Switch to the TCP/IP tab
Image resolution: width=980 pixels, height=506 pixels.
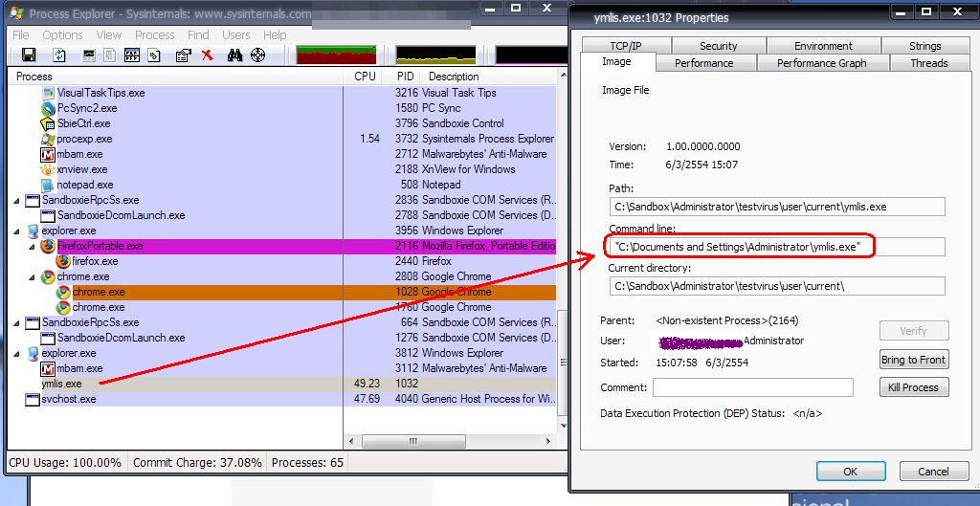pyautogui.click(x=626, y=46)
